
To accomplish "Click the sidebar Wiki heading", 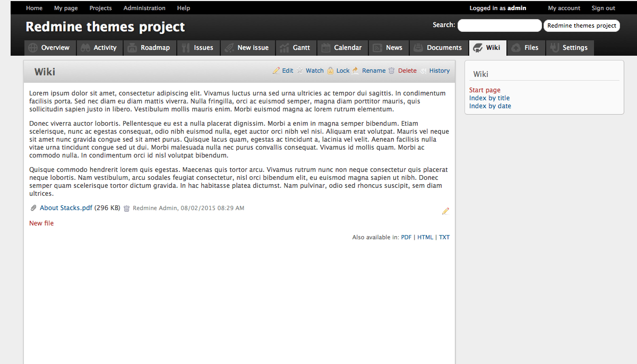I will point(481,74).
